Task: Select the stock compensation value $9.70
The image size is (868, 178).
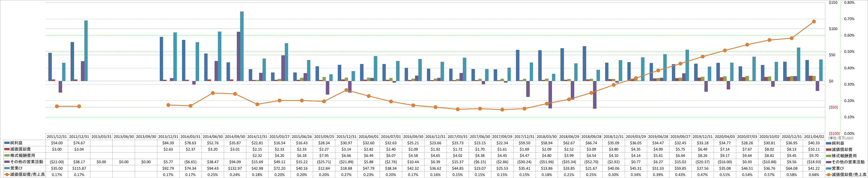Action: coord(814,155)
